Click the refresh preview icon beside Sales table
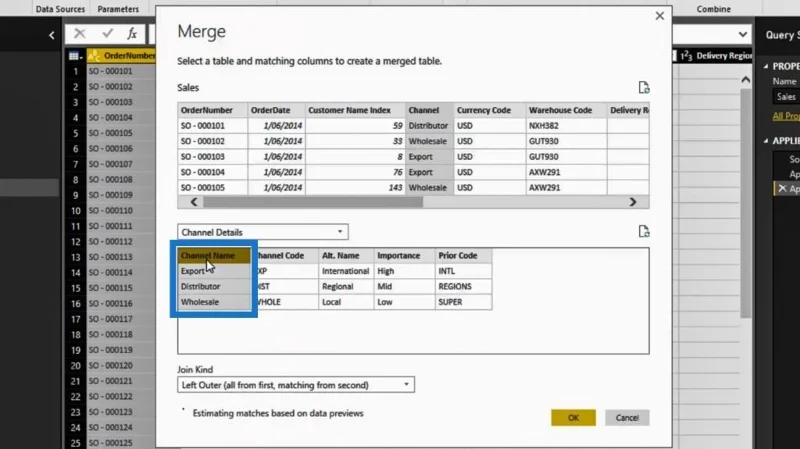 pyautogui.click(x=644, y=87)
